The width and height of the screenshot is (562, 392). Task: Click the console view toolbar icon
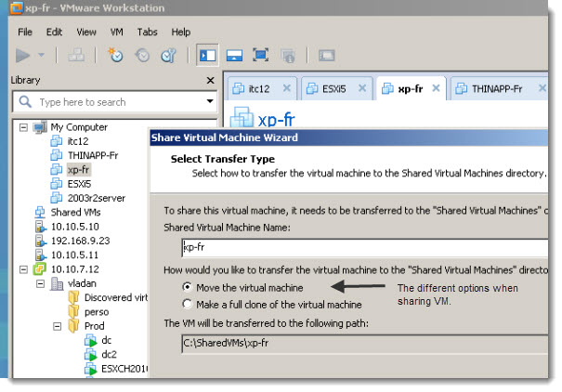pos(327,56)
